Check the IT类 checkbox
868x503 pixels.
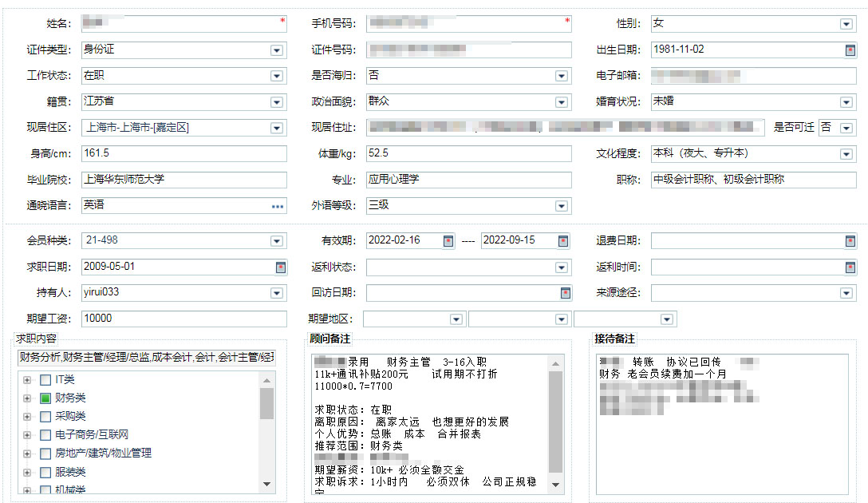pos(46,380)
